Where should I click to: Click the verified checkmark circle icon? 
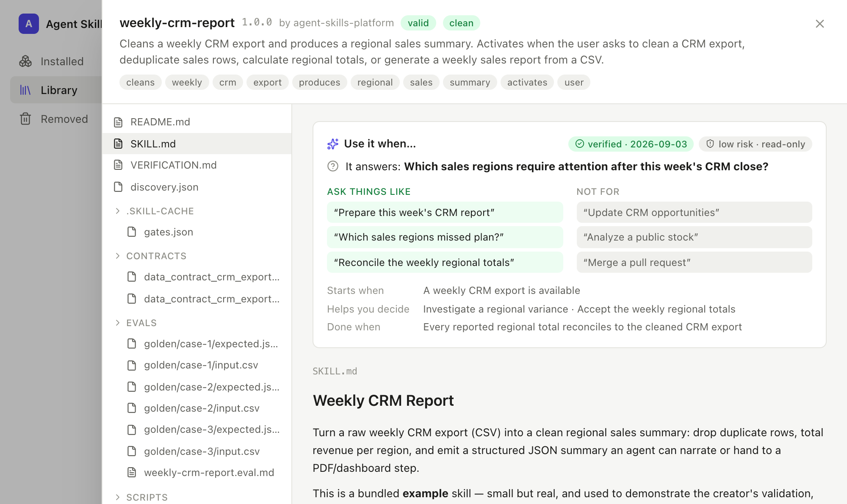tap(580, 144)
